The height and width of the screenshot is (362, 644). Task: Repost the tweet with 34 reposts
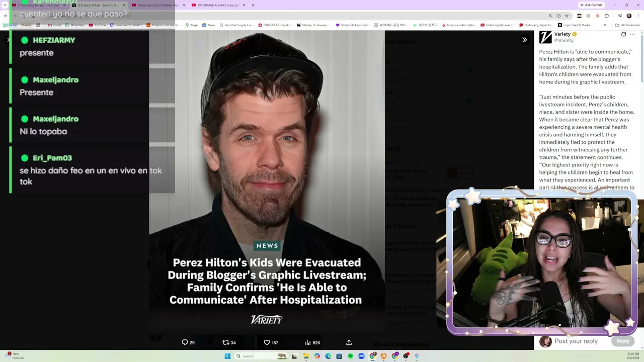pyautogui.click(x=229, y=342)
